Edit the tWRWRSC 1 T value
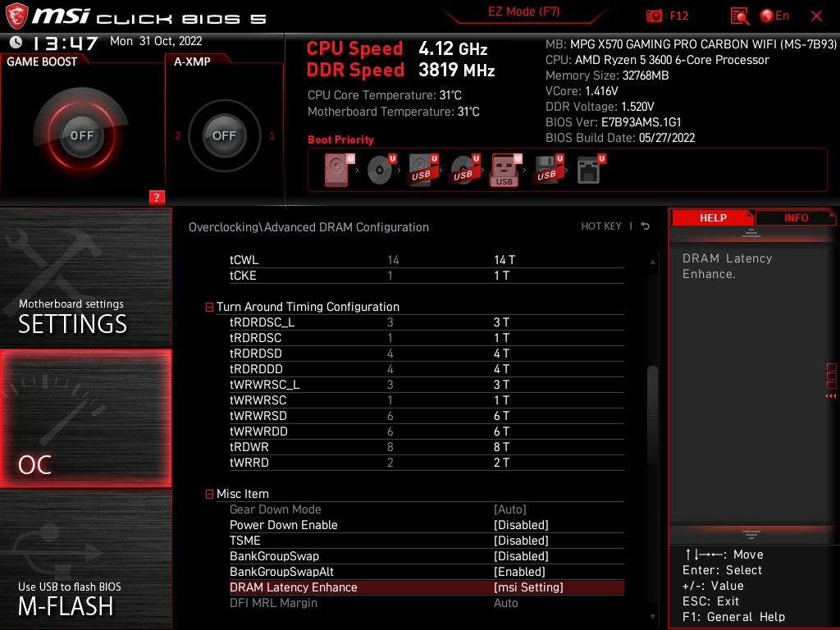 (x=501, y=400)
